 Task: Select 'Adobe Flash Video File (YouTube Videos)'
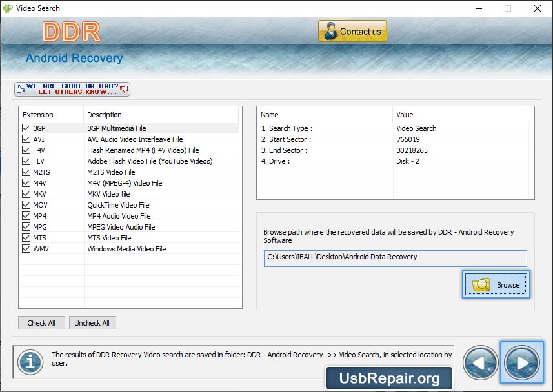pos(150,161)
